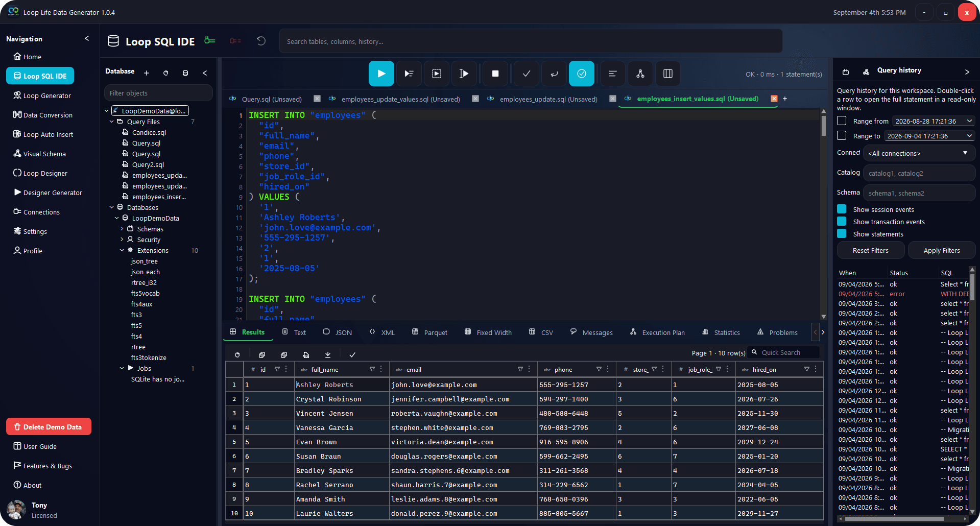The width and height of the screenshot is (980, 526).
Task: Click the results apply checkmark icon
Action: click(x=352, y=354)
